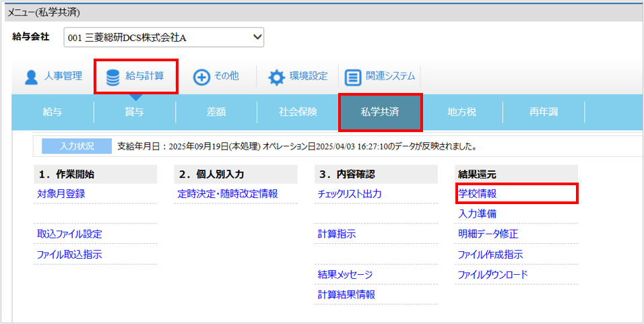Open the 給与計算 menu
The image size is (644, 324).
pyautogui.click(x=136, y=76)
